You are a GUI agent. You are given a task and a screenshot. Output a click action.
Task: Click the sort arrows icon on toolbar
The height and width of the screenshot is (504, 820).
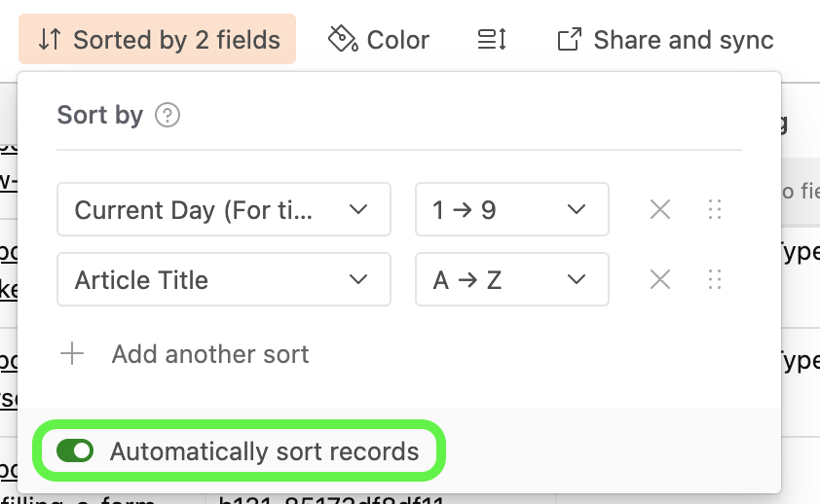pyautogui.click(x=50, y=40)
